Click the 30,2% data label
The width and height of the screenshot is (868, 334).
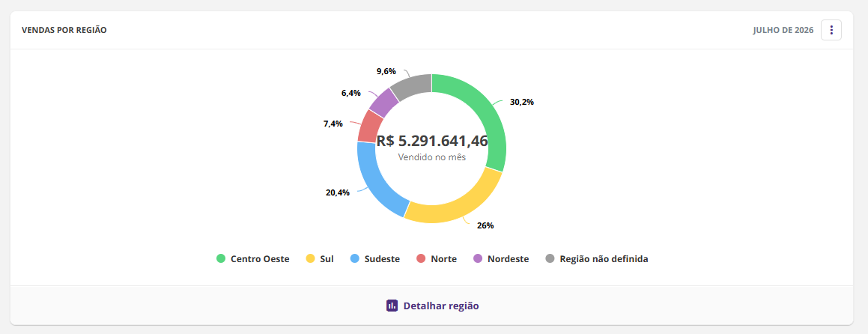521,102
